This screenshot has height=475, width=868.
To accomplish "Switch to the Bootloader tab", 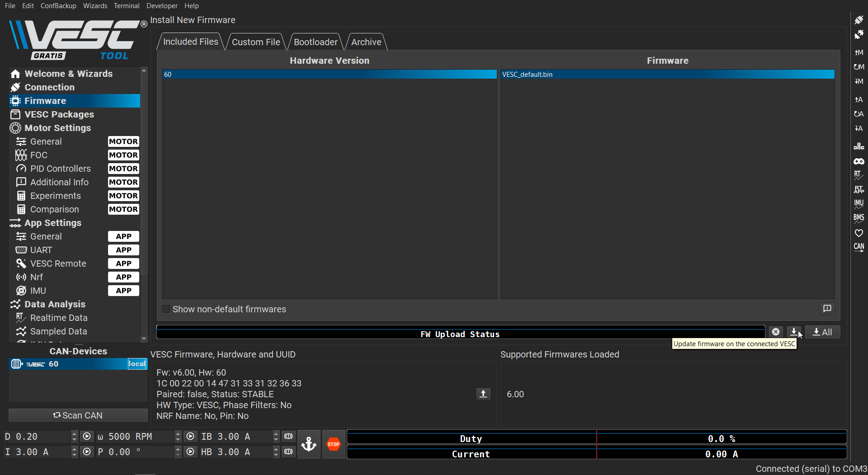I will coord(316,42).
